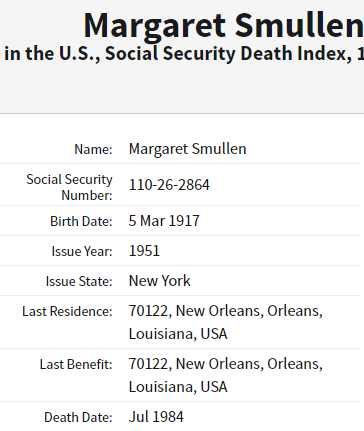The height and width of the screenshot is (431, 364).
Task: Select the 5 Mar 1917 birth date
Action: [x=164, y=221]
